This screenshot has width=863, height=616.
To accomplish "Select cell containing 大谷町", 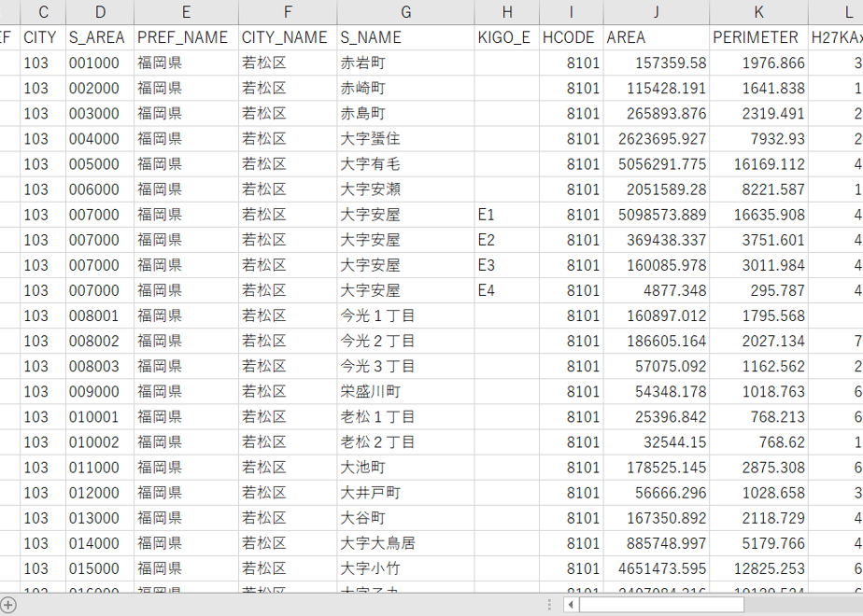I will point(405,518).
